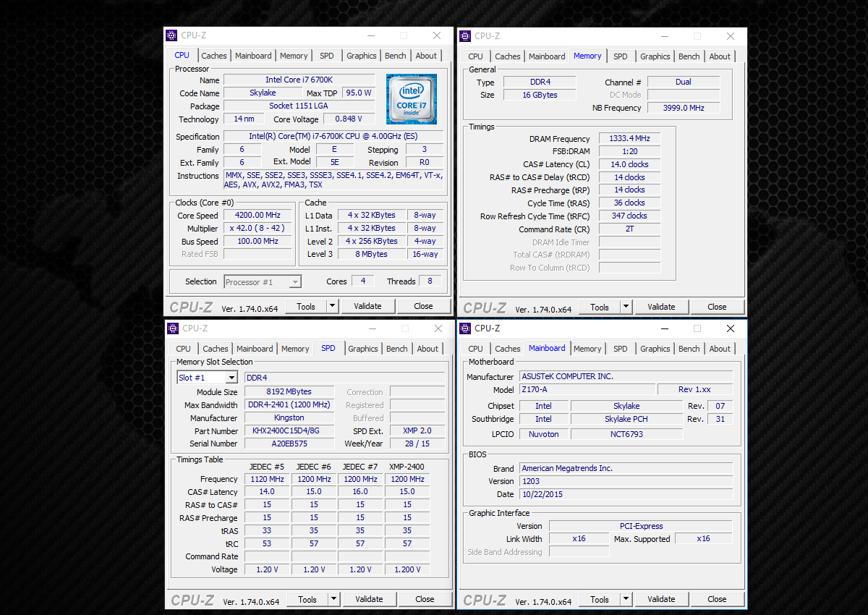Click Validate in the Memory window

pos(661,307)
